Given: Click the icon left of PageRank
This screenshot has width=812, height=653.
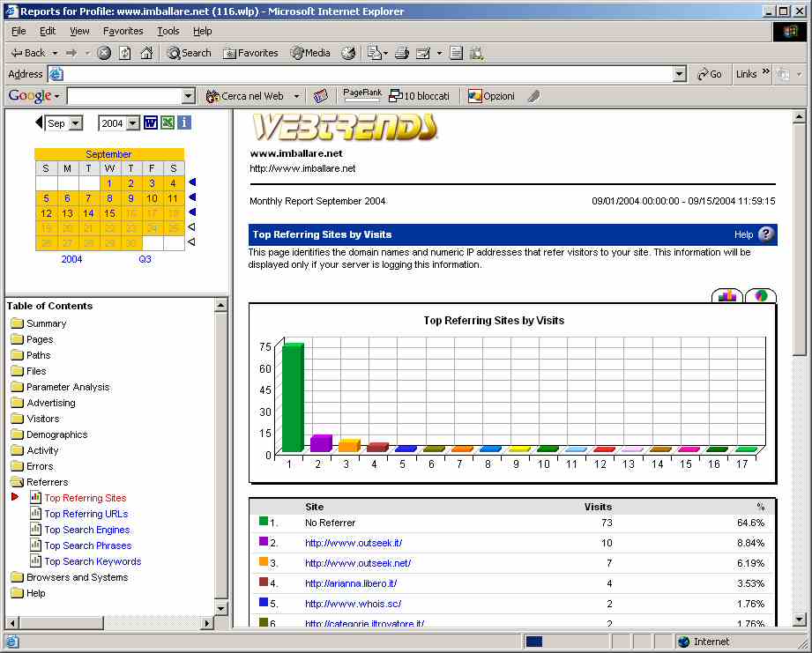Looking at the screenshot, I should 321,96.
